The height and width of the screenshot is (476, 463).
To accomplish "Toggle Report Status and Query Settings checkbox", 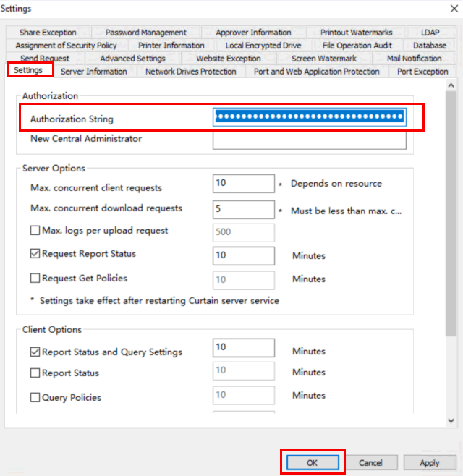I will coord(35,352).
